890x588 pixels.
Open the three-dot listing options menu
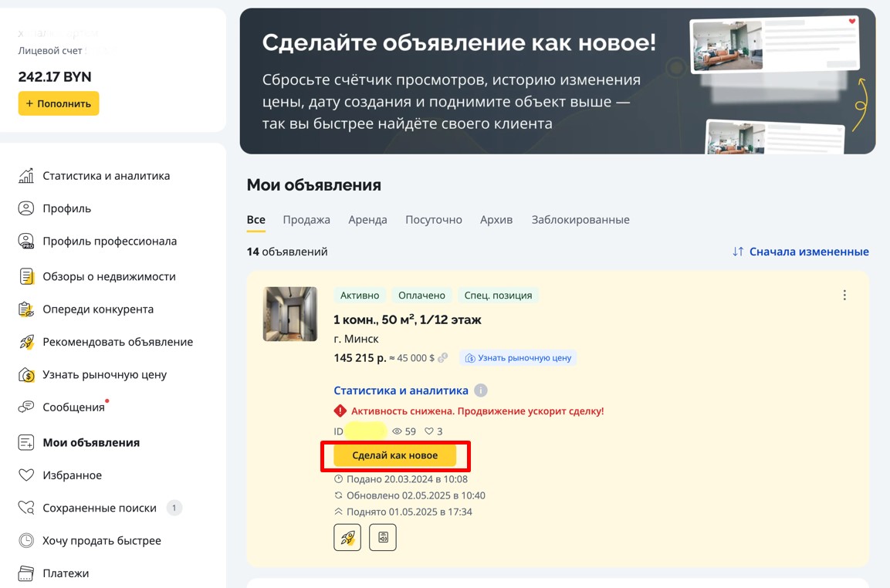[844, 295]
